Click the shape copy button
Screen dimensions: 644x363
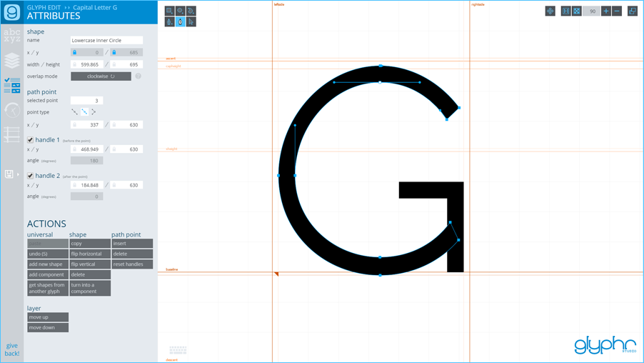point(90,244)
